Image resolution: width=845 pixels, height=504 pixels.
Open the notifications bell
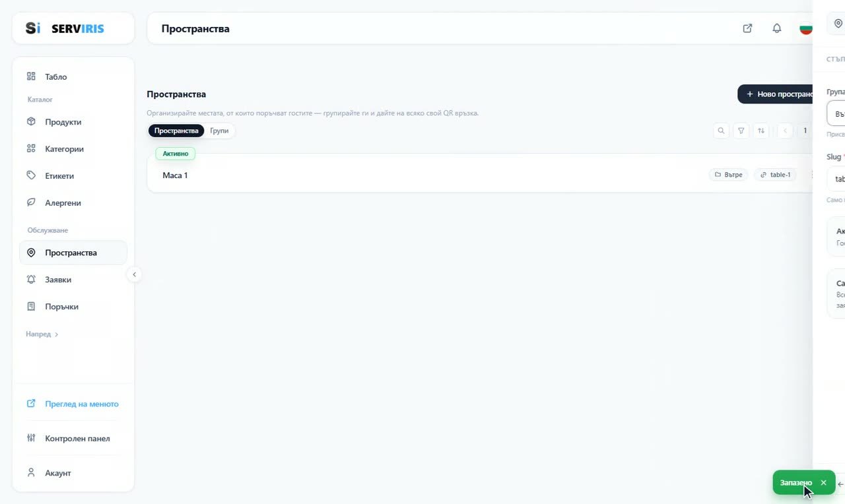[x=777, y=28]
